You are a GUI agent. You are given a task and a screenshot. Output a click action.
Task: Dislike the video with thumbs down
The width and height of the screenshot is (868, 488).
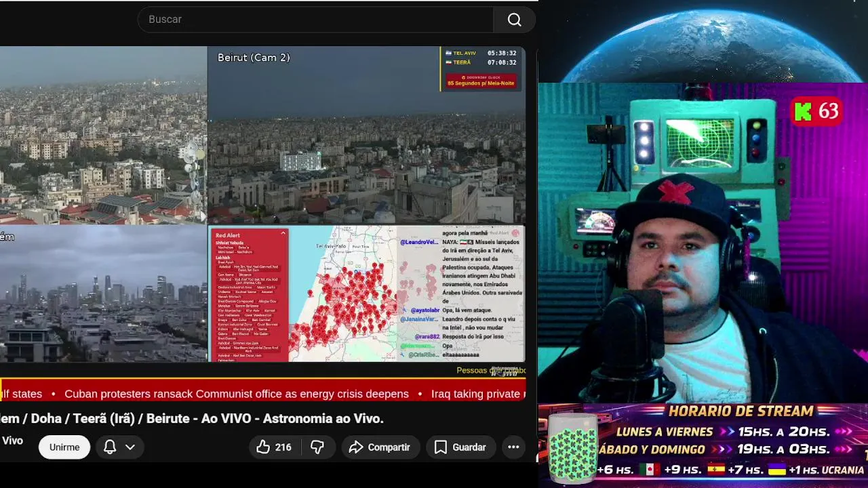tap(317, 447)
